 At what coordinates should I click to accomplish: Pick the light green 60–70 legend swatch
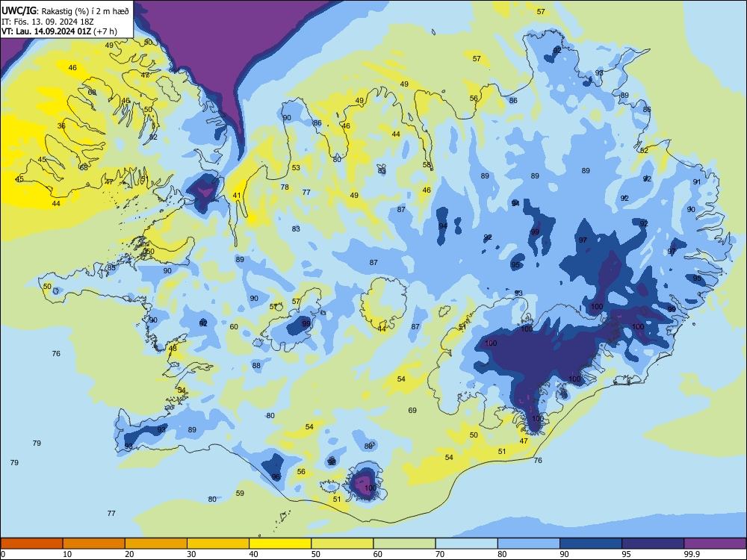[404, 544]
